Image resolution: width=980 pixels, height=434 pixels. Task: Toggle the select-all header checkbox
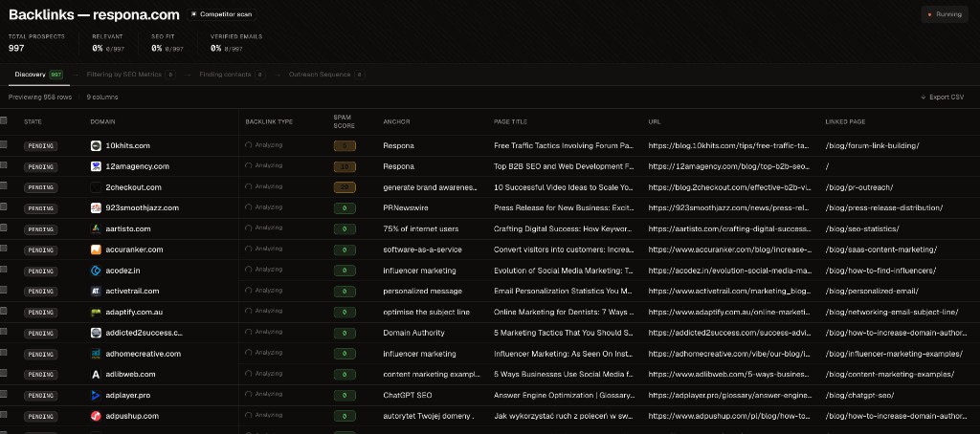tap(4, 120)
